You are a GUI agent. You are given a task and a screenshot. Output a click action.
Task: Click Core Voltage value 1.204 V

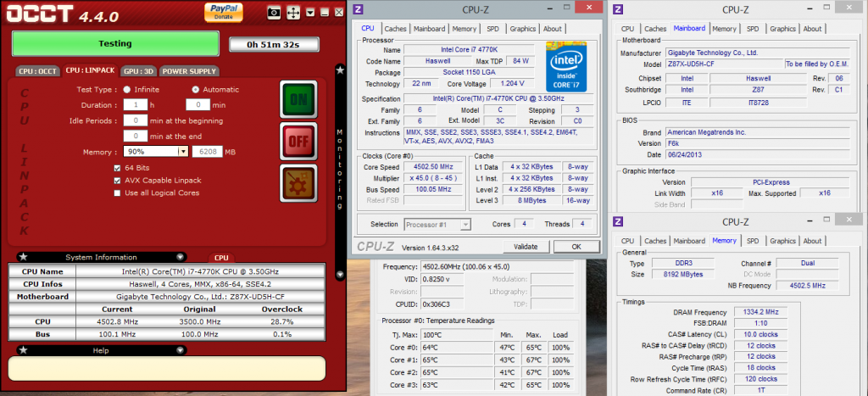click(x=512, y=84)
